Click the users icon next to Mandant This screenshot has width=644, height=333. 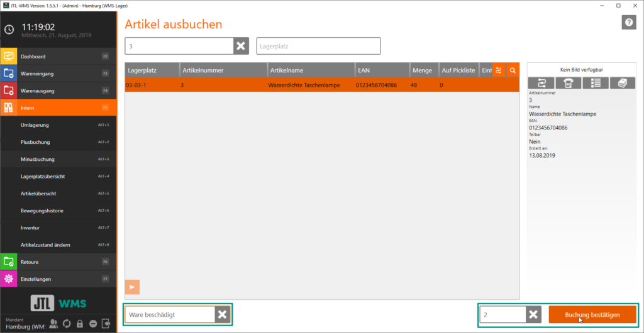coord(53,324)
